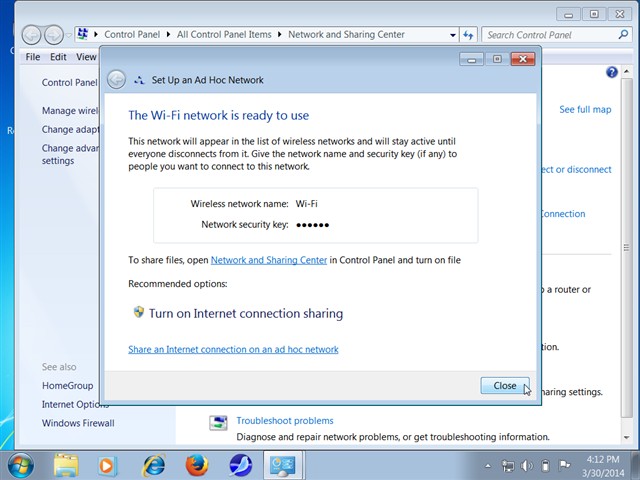Open the 'Share an Internet connection on an ad hoc network' link
This screenshot has width=640, height=480.
[233, 349]
